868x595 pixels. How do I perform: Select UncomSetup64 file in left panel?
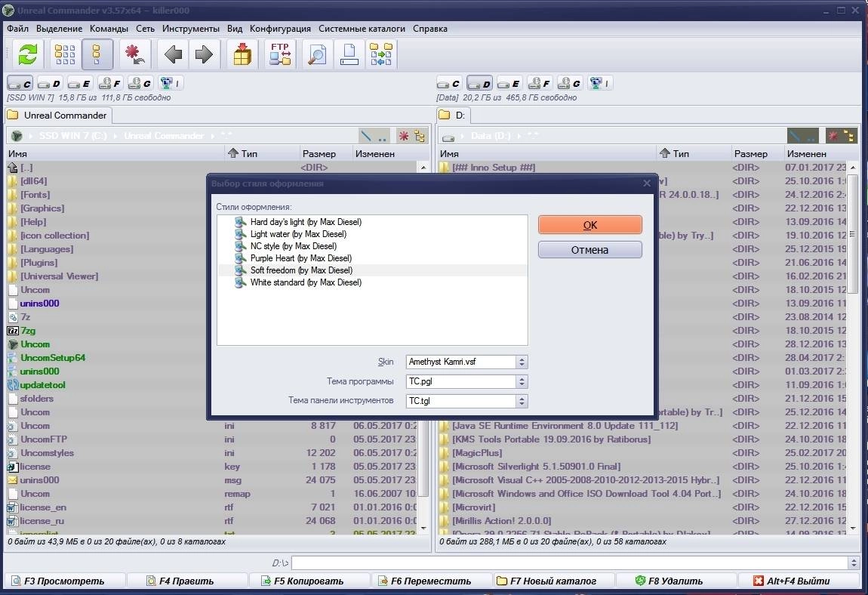tap(53, 358)
